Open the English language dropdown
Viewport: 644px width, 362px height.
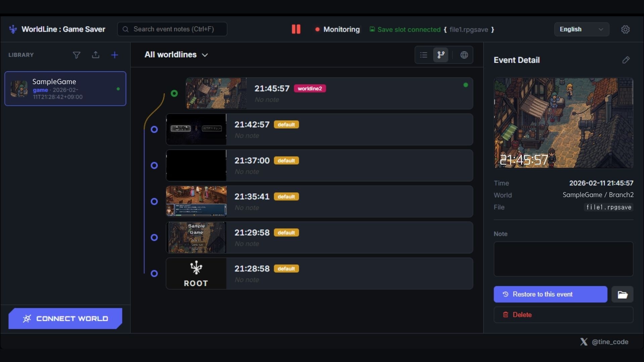tap(581, 29)
